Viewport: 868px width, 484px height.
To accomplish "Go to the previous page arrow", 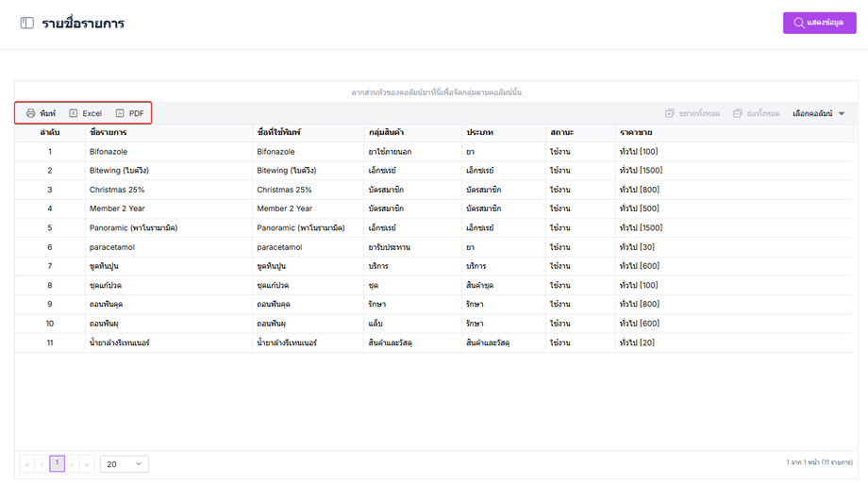I will (x=42, y=464).
